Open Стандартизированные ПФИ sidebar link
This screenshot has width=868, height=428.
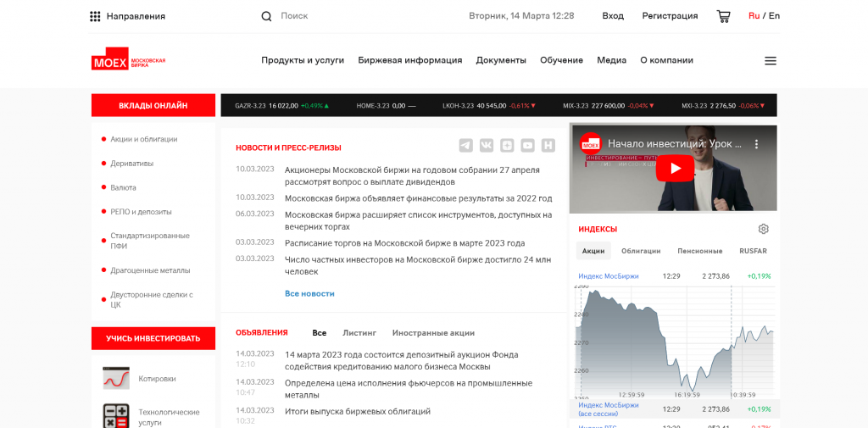click(x=149, y=241)
